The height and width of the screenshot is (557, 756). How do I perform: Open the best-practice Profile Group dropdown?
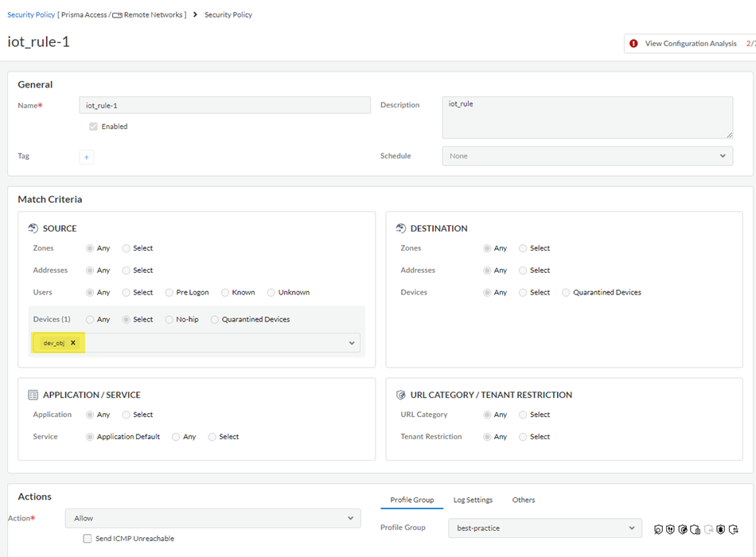click(544, 528)
